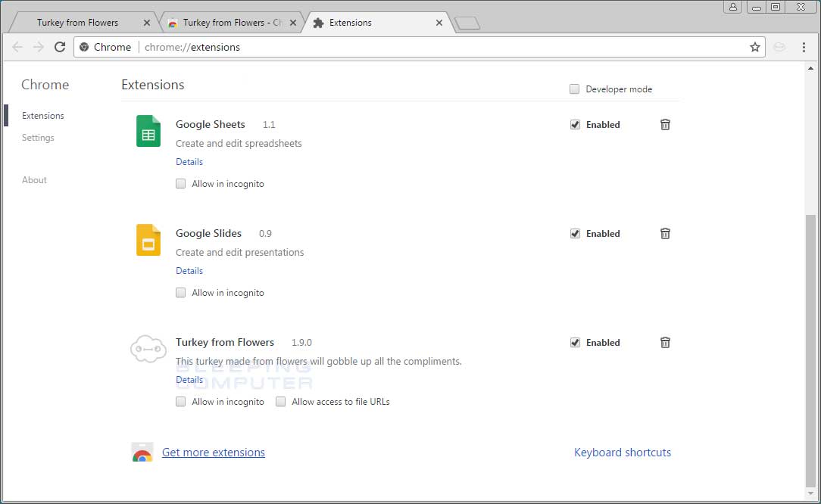Click the Turkey from Flowers extension icon

coord(148,349)
